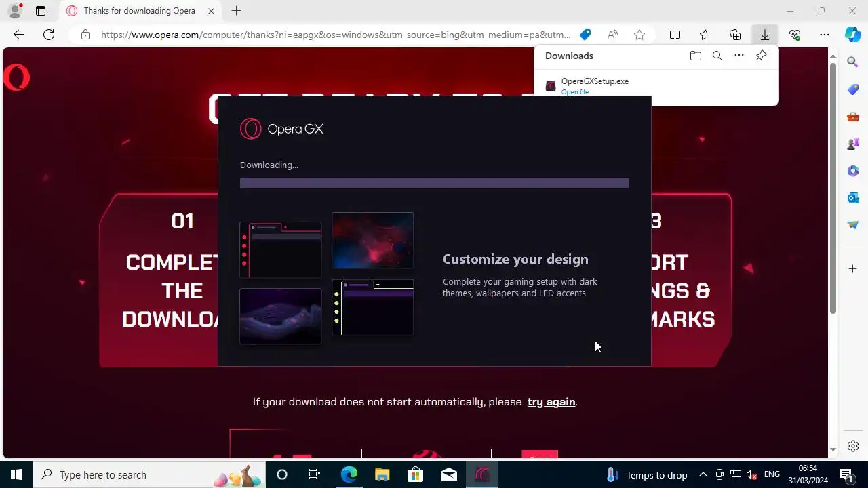
Task: Toggle the Downloads toolbar button
Action: 765,35
